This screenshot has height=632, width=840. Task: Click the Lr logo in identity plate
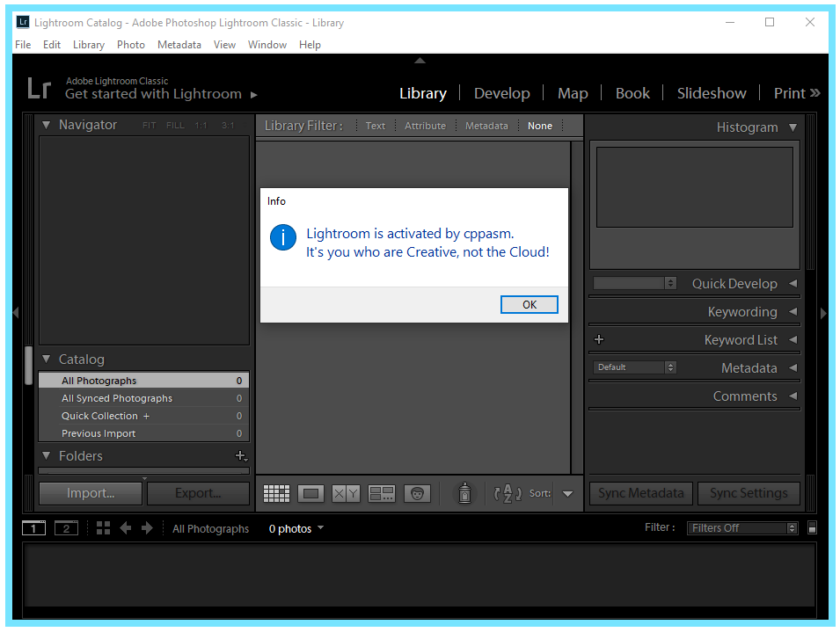[x=39, y=88]
